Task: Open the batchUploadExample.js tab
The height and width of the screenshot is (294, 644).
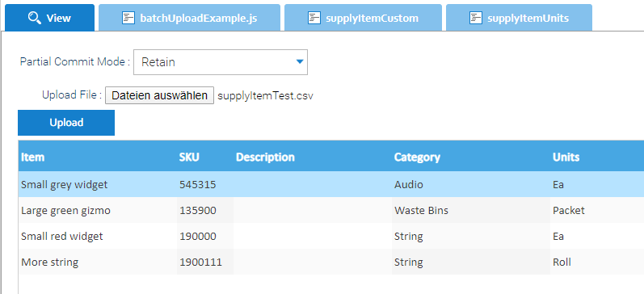Action: point(189,18)
